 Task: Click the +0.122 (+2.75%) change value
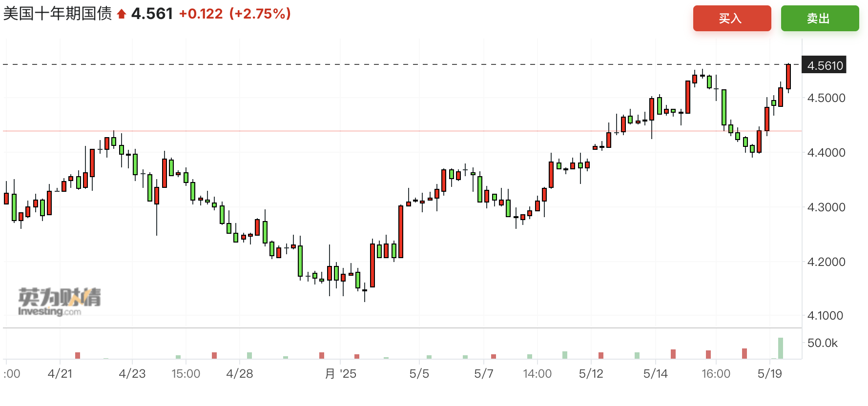(235, 14)
